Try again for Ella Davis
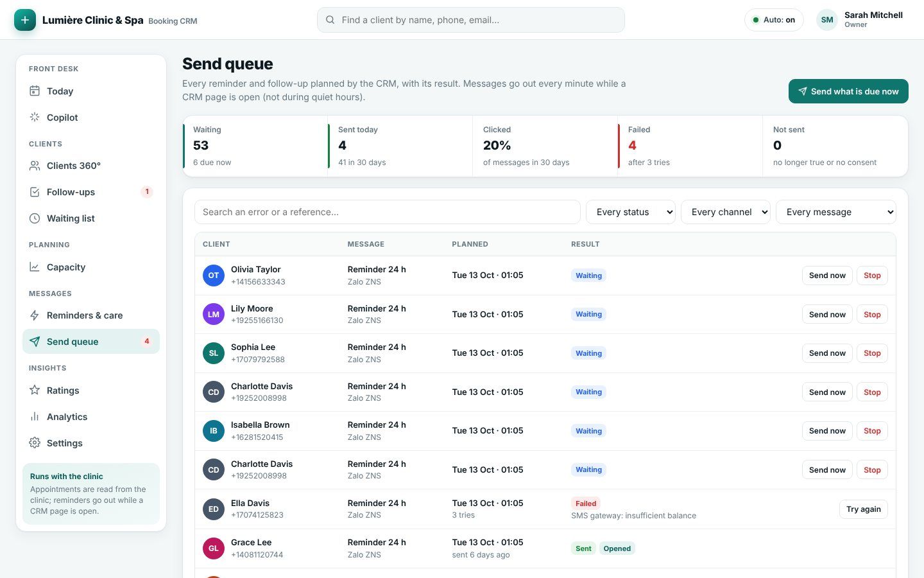924x578 pixels. (x=863, y=509)
